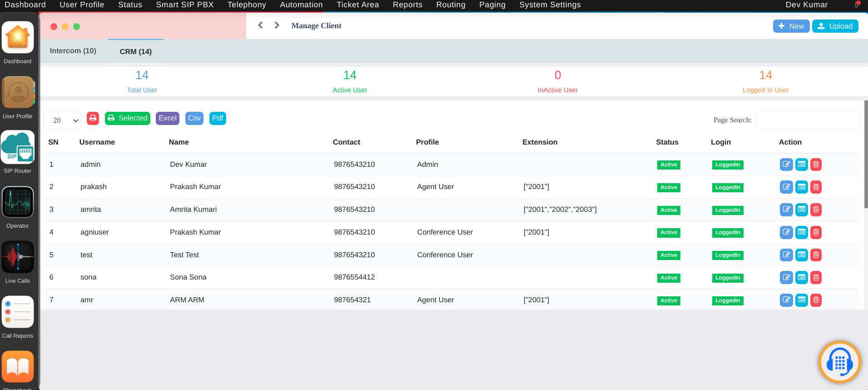
Task: Open the Phonebook book icon
Action: pos(18,366)
